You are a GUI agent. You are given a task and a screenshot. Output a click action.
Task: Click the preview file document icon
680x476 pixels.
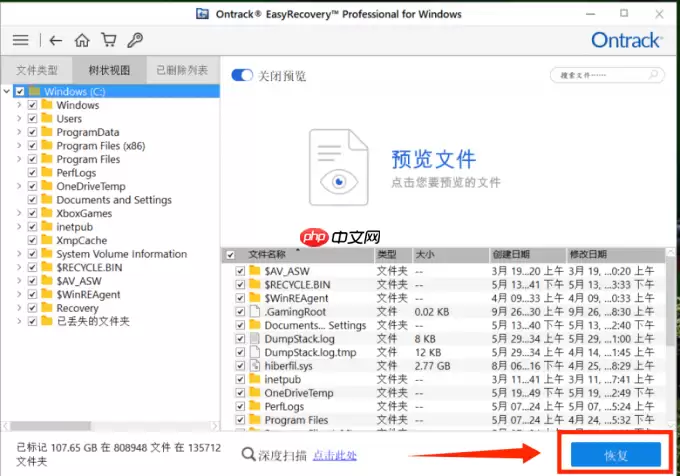coord(339,167)
